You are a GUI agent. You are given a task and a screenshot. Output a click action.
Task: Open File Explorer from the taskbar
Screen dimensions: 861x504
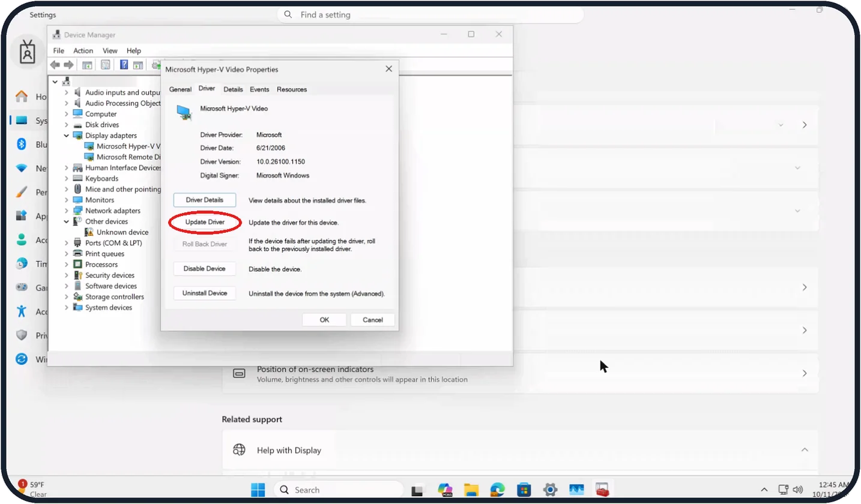(471, 490)
